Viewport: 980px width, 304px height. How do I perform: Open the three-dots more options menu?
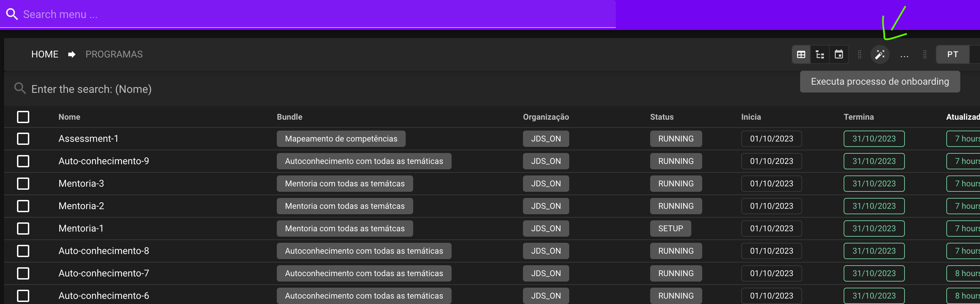pos(904,55)
